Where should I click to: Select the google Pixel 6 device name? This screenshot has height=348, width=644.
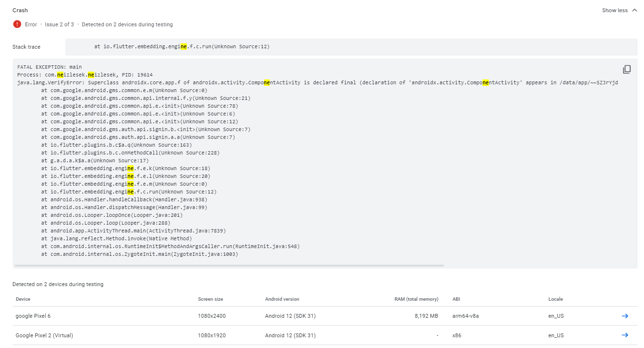tap(33, 316)
